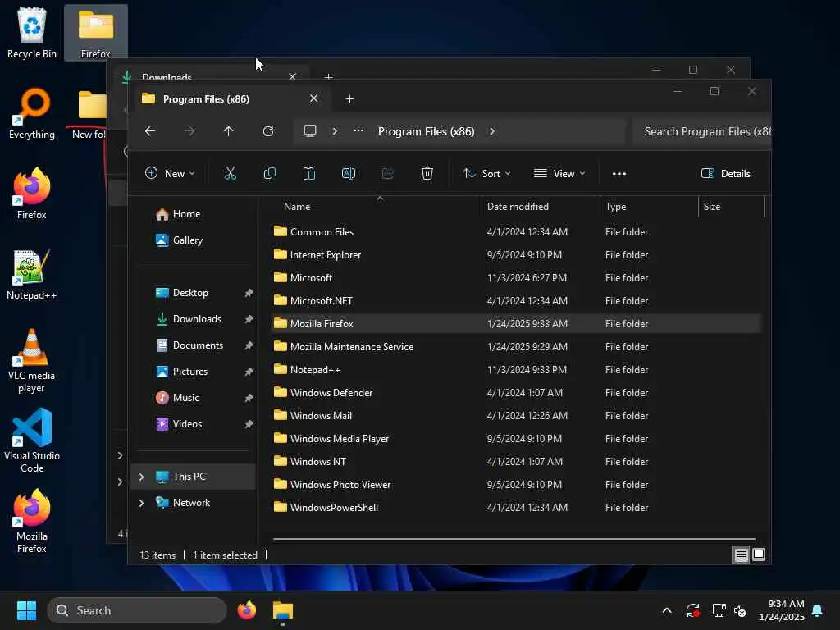Click the horizontal scrollbar in file list
Viewport: 840px width, 630px height.
(514, 538)
